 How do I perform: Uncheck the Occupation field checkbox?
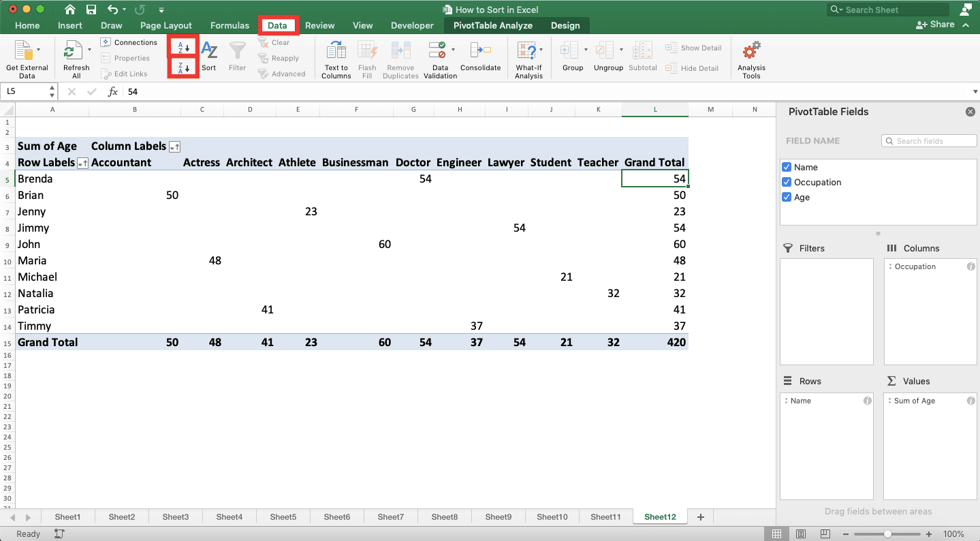(x=787, y=182)
